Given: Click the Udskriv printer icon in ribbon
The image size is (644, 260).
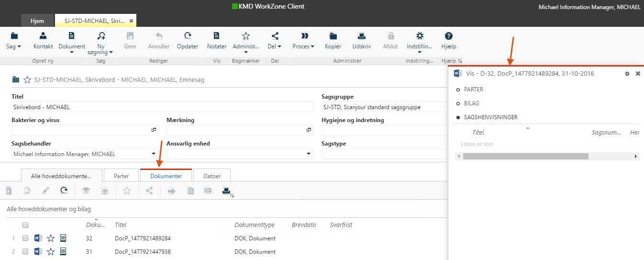Looking at the screenshot, I should (x=362, y=36).
